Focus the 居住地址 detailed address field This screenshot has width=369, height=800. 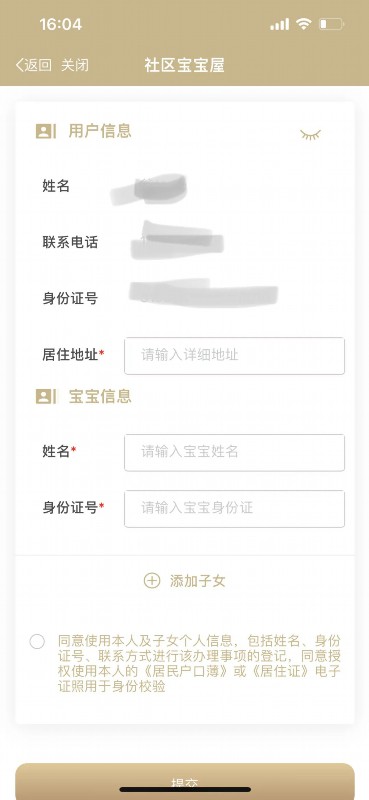tap(234, 356)
